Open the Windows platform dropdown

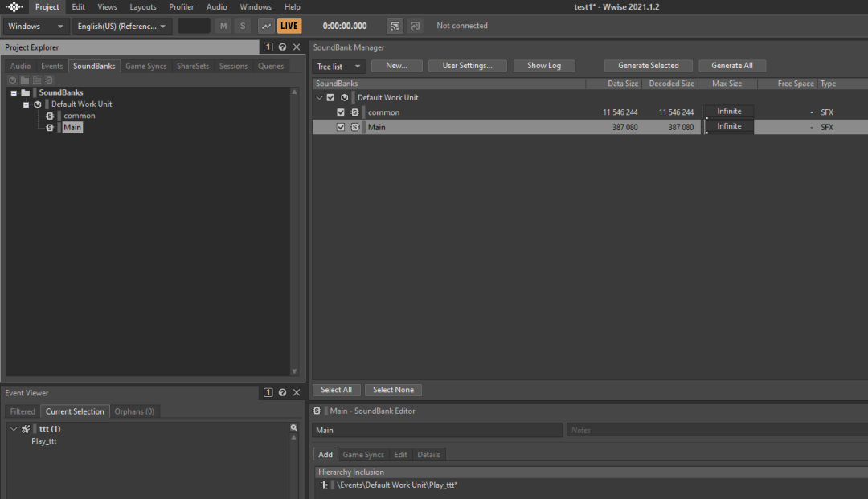coord(35,27)
